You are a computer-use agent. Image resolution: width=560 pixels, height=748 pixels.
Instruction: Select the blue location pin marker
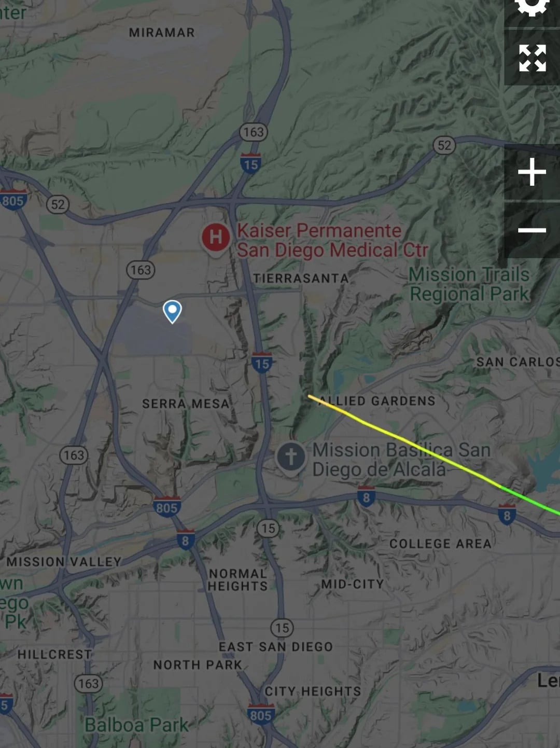click(172, 312)
